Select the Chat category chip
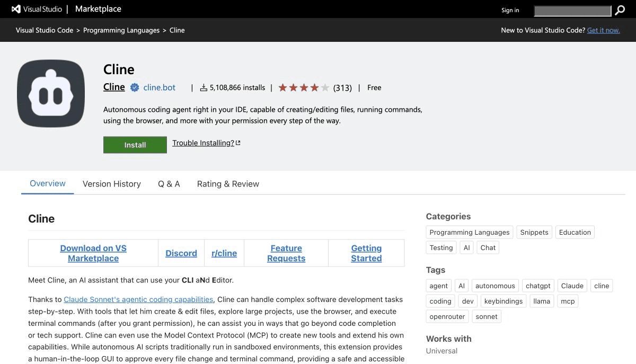Screen dimensions: 636x364 click(488, 247)
